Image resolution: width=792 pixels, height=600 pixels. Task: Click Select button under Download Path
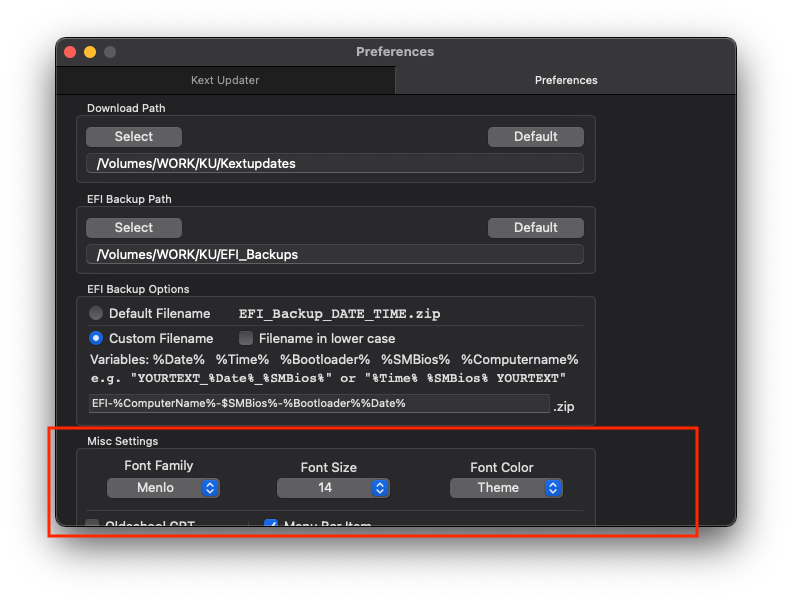[x=134, y=137]
